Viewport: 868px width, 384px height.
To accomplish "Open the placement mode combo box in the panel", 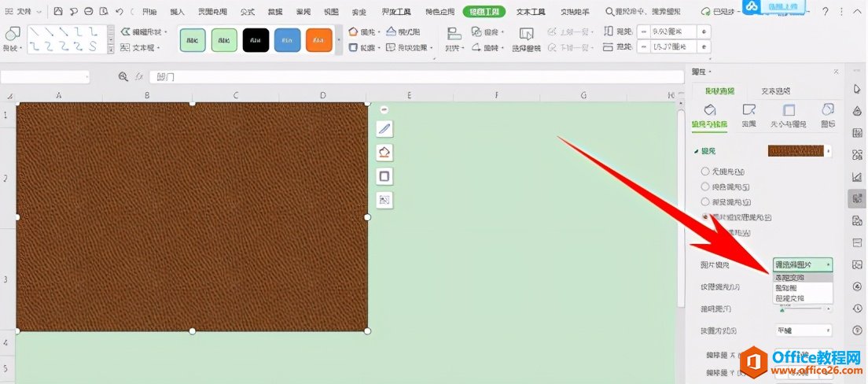I will click(803, 330).
